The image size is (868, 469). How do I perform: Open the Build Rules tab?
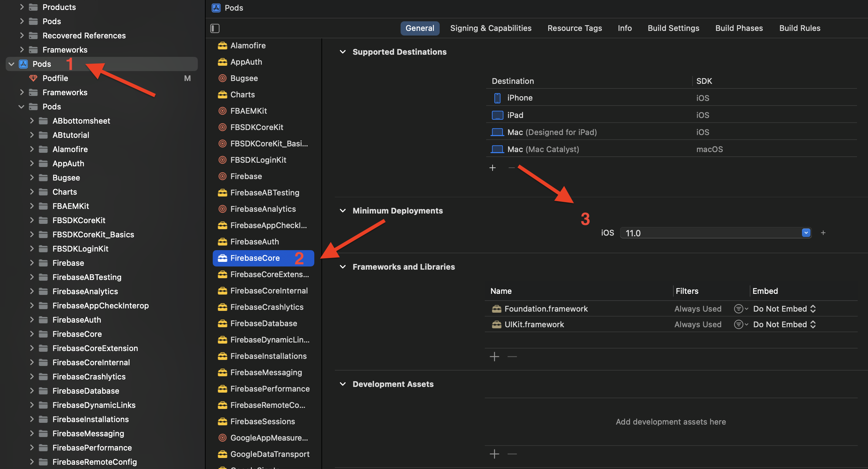coord(800,28)
